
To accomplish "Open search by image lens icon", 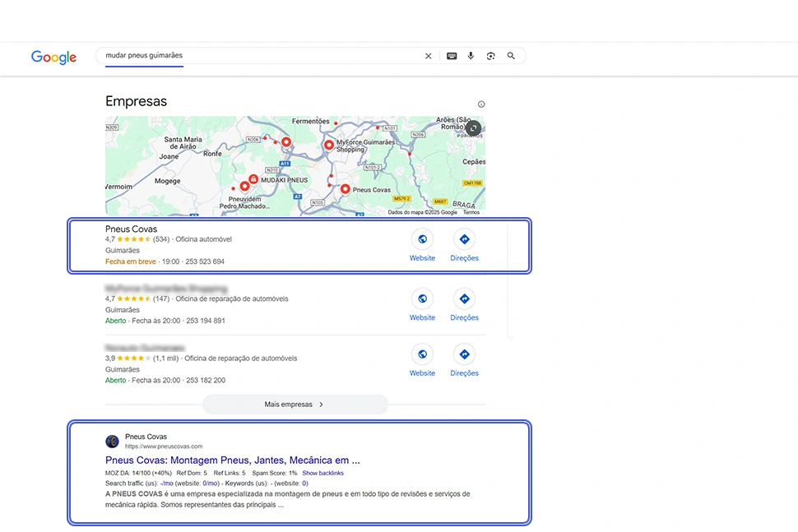I will pos(490,56).
